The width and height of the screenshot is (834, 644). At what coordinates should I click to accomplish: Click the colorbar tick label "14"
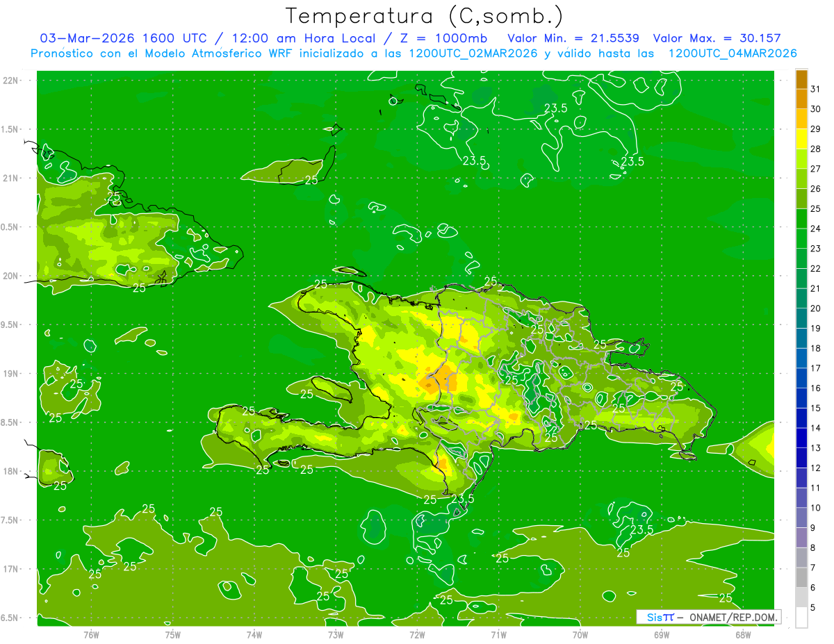816,428
